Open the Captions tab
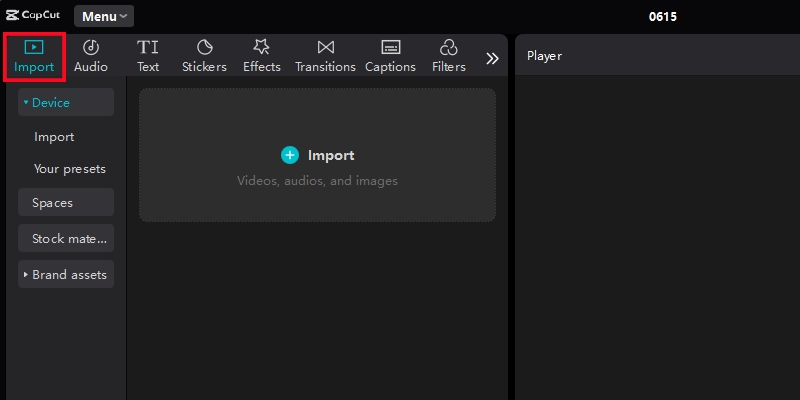 (390, 57)
